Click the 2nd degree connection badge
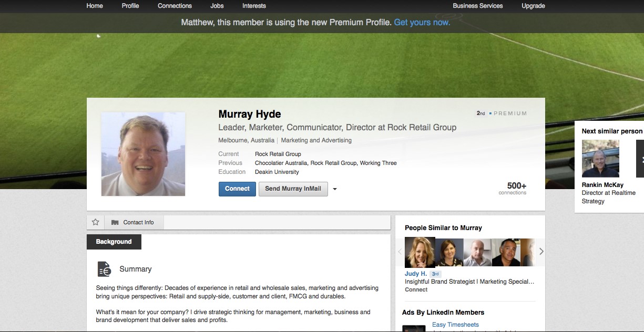 pos(481,113)
